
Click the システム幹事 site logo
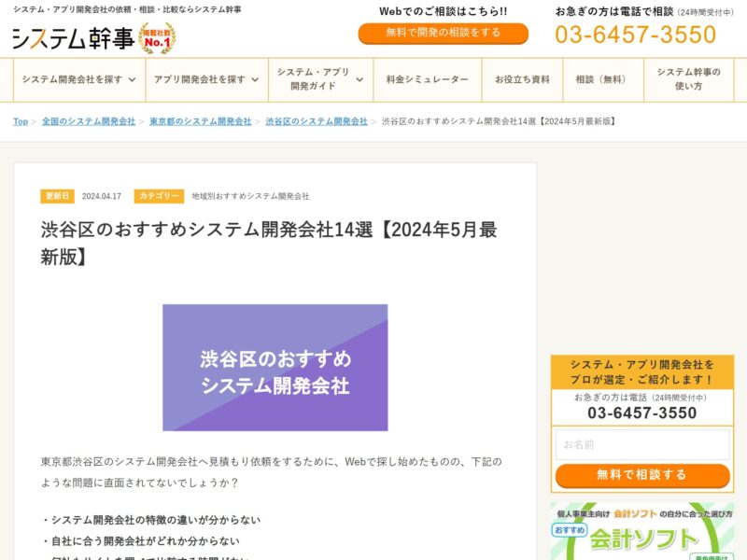[x=74, y=38]
